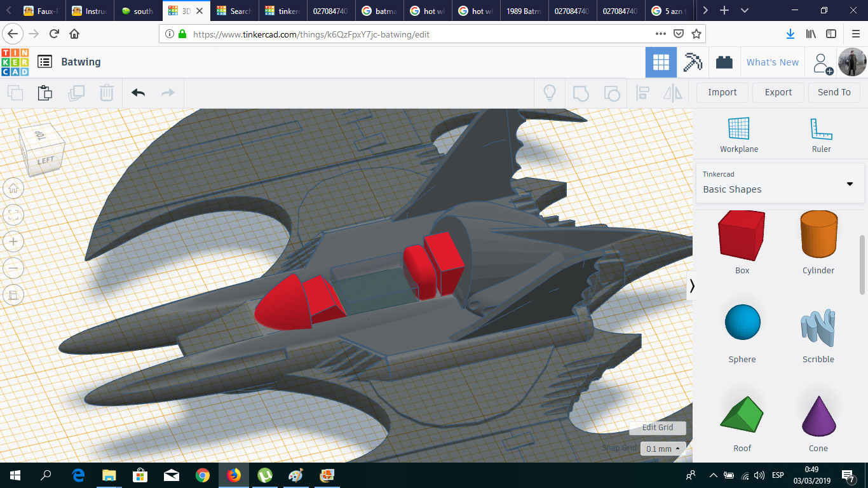Click the Import button
The image size is (868, 488).
pyautogui.click(x=722, y=92)
